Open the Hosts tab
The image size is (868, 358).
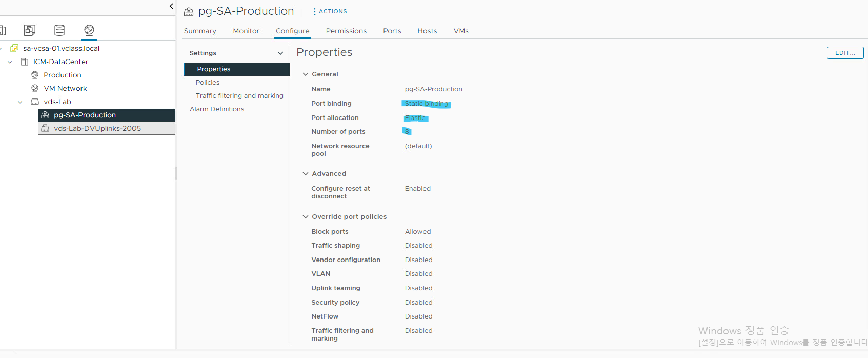427,31
